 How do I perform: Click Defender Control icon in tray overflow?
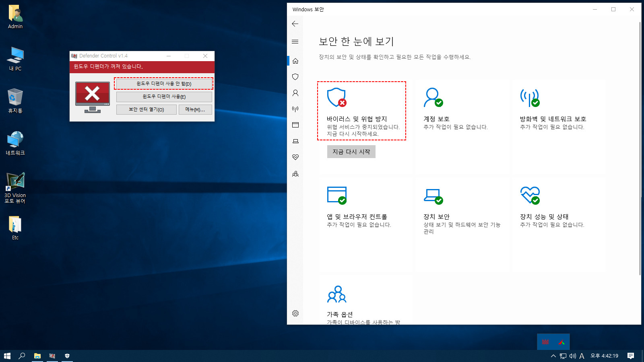[x=545, y=342]
